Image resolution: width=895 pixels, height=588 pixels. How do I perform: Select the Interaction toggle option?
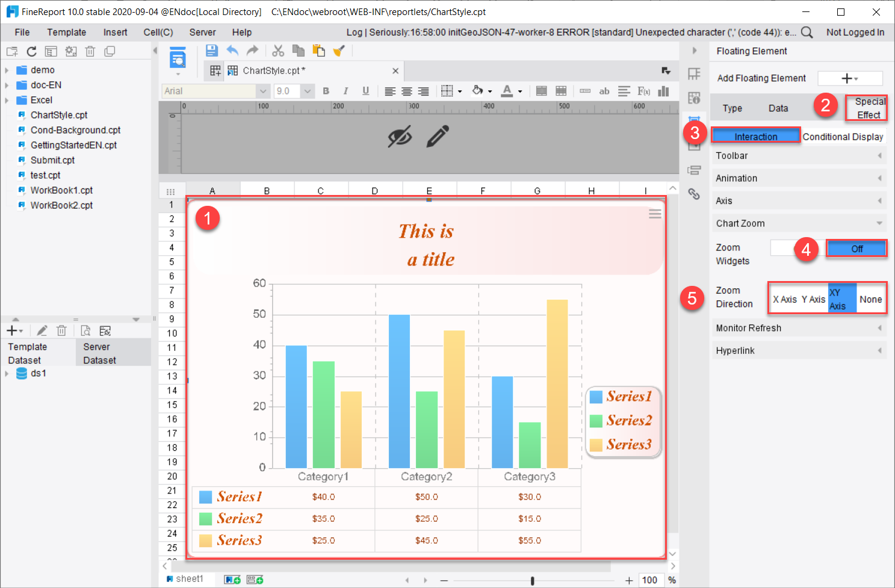point(755,135)
